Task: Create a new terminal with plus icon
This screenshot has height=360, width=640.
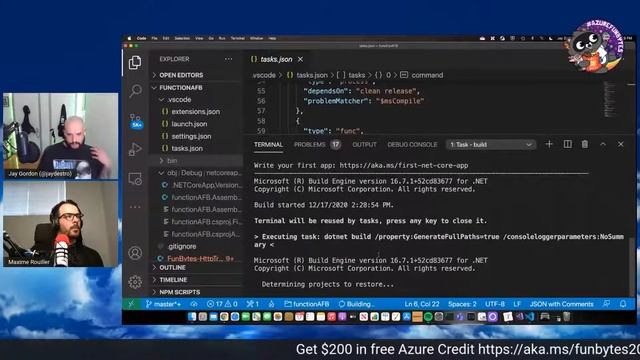Action: click(x=549, y=144)
